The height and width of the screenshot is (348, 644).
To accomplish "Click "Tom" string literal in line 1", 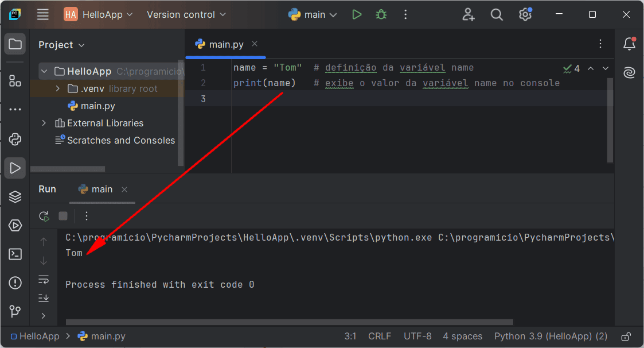I will tap(287, 67).
